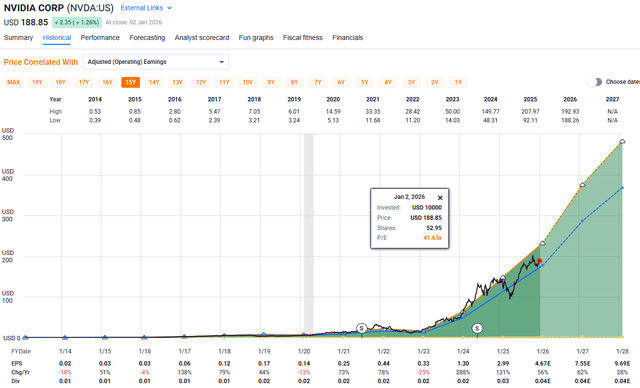Click the EPS estimate 4.67E

tap(542, 363)
